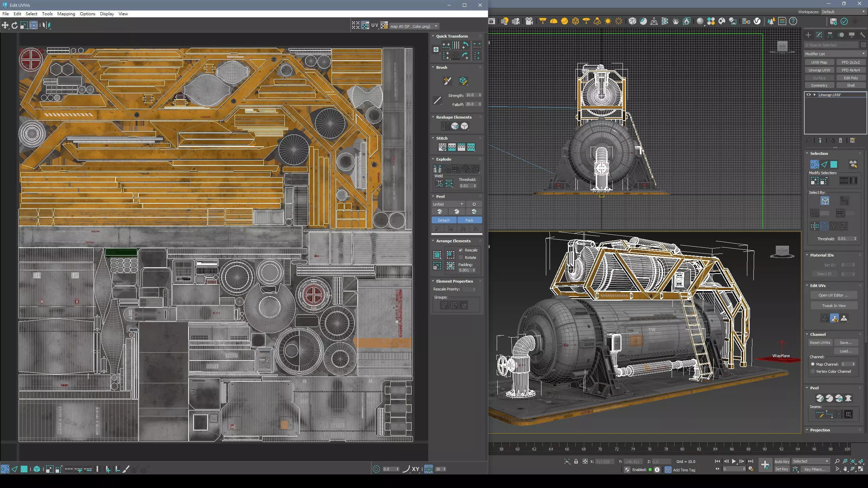
Task: Enable the Rescale checkbox
Action: point(461,250)
